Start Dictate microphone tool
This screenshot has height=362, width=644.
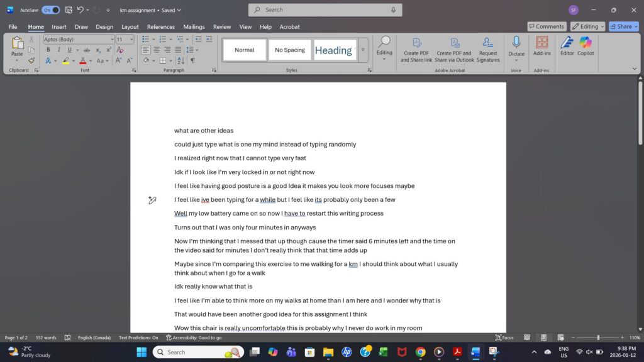tap(516, 46)
